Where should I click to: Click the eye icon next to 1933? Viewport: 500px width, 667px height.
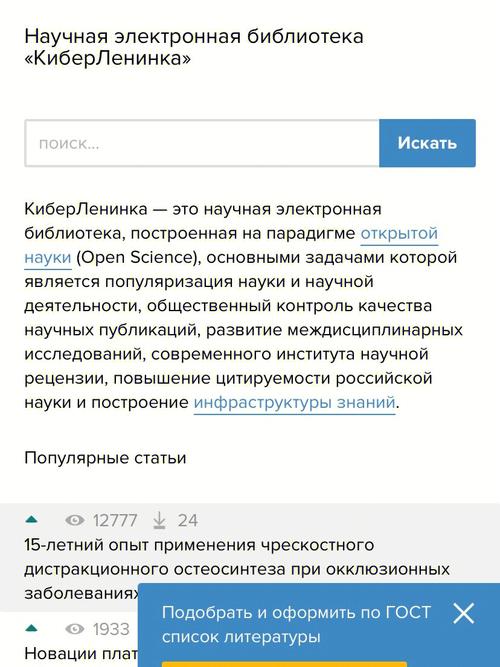(x=75, y=629)
